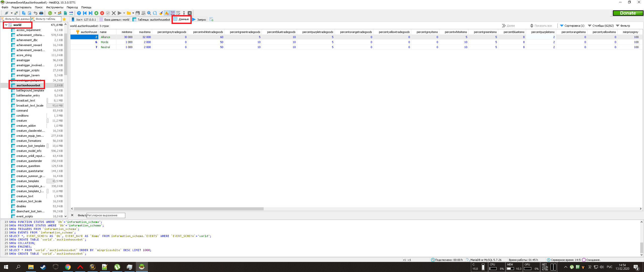Screen dimensions: 644x272
Task: Click the floppy disk save icon
Action: 138,13
